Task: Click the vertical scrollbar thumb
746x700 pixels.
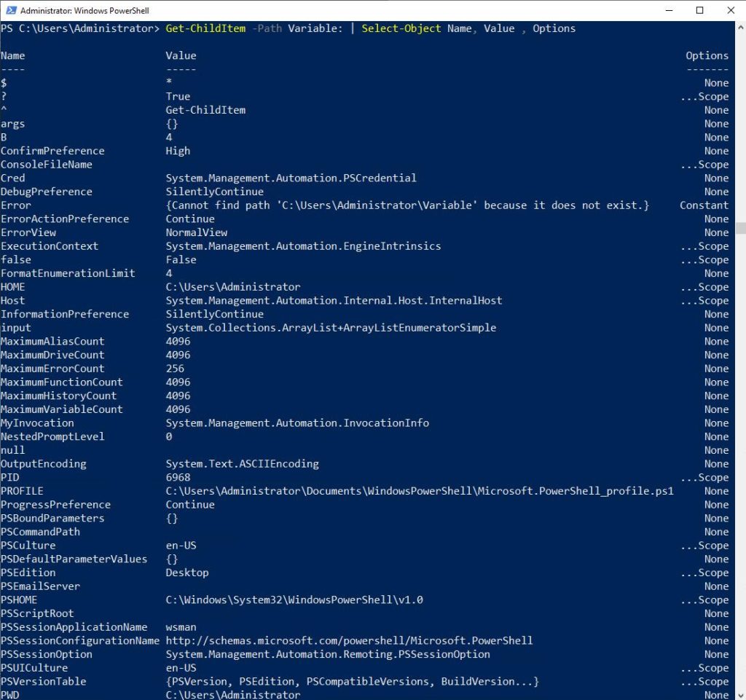Action: click(x=741, y=228)
